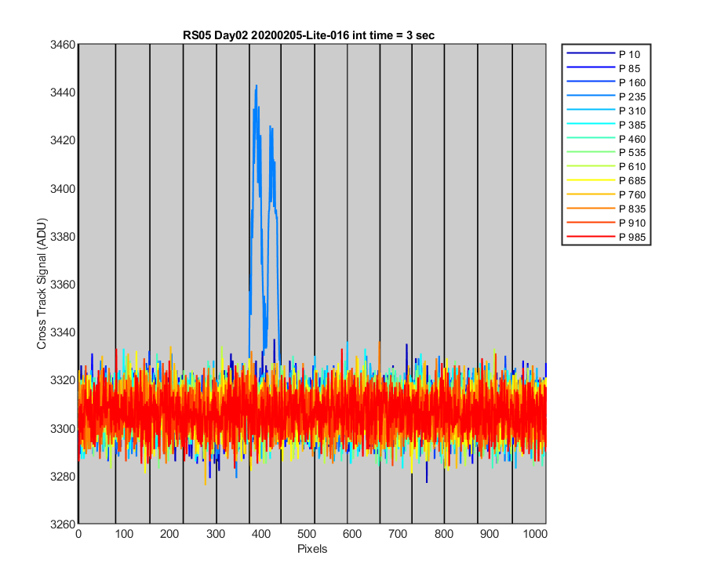Click X-axis tick label 200
706x588 pixels.
169,534
